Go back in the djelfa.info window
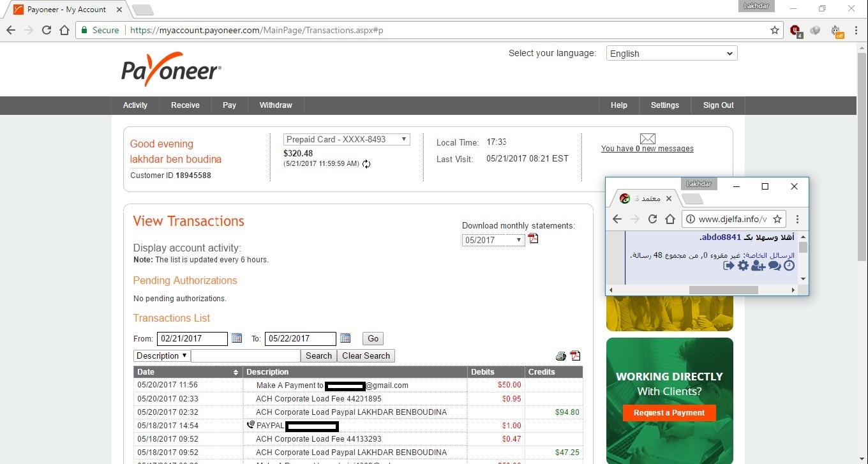The height and width of the screenshot is (464, 868). pos(617,219)
